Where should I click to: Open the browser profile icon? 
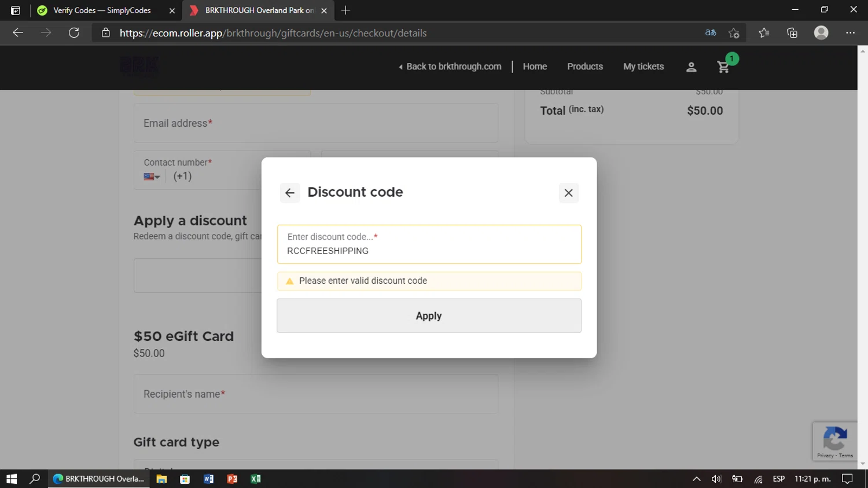pyautogui.click(x=821, y=33)
